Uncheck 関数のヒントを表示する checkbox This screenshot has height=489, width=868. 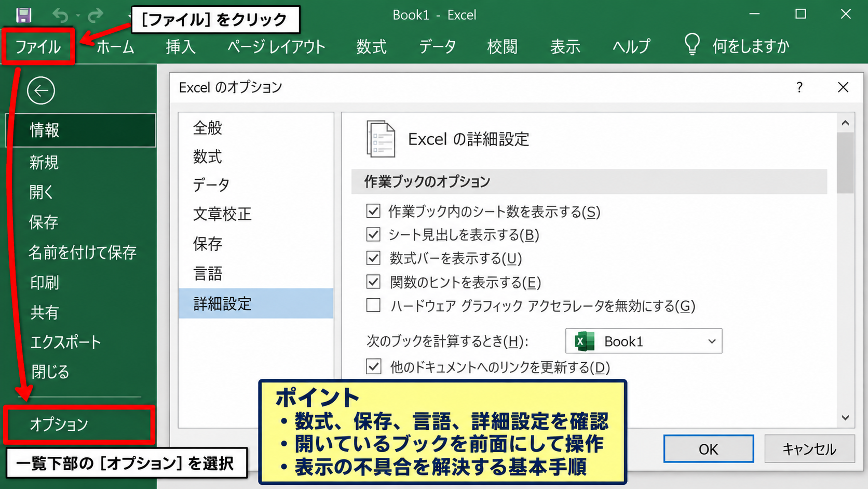point(373,282)
